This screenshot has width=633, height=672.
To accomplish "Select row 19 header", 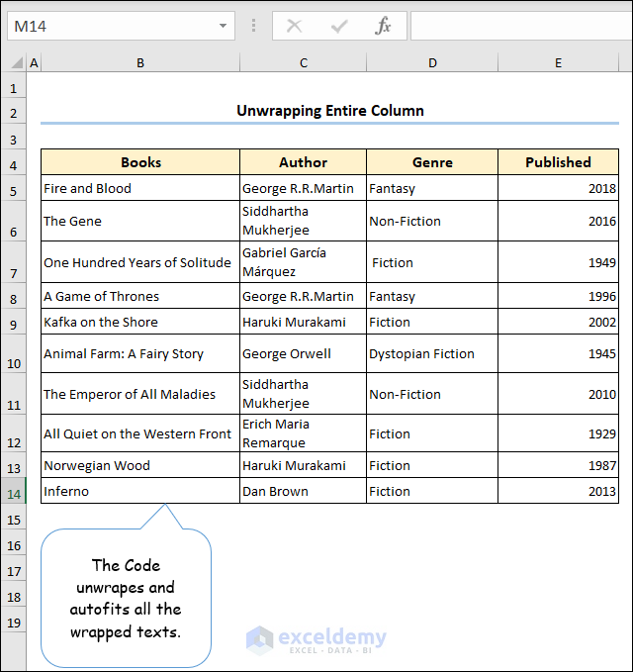I will pos(13,620).
